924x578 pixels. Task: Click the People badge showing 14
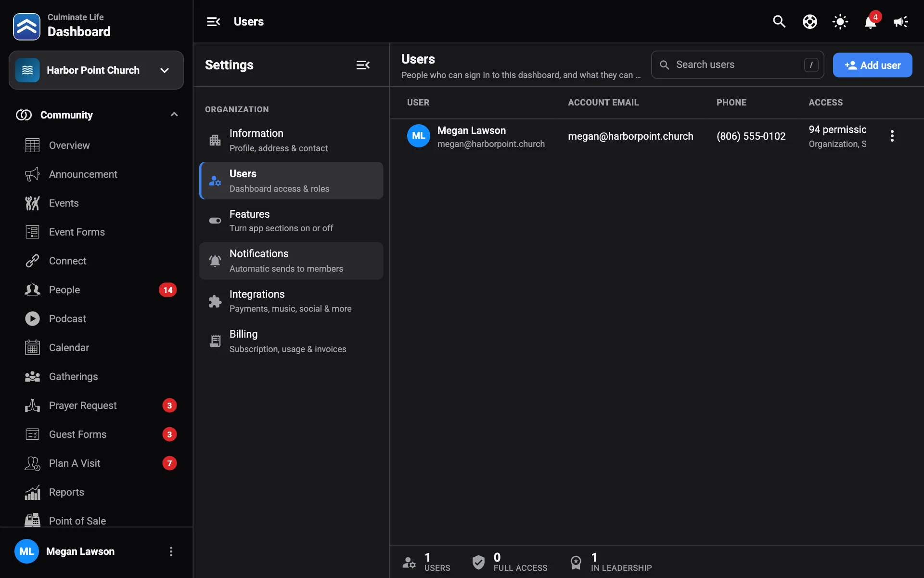[167, 290]
